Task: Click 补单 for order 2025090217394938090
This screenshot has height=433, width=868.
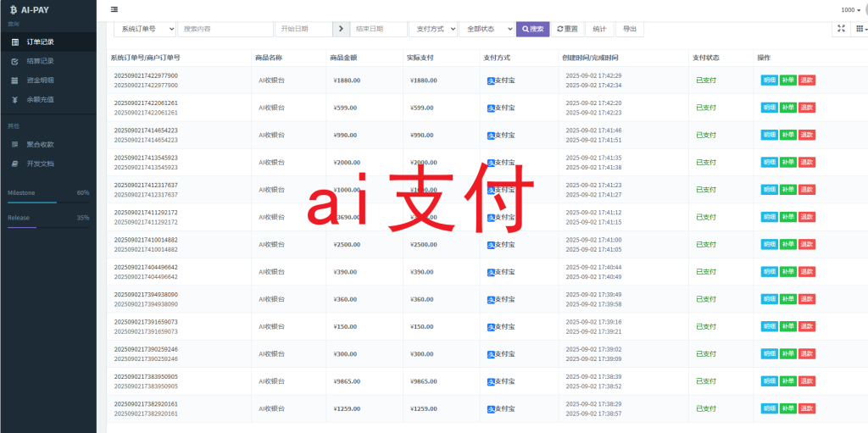Action: click(x=788, y=299)
